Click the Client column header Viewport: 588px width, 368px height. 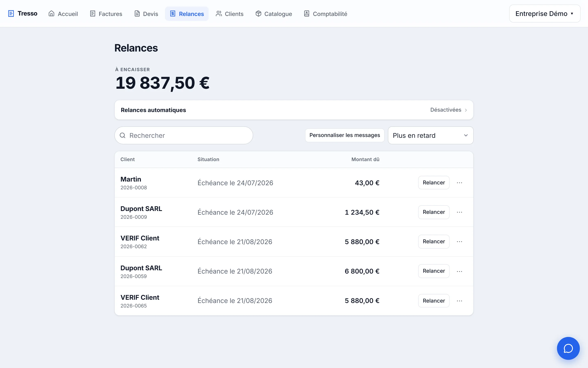[128, 159]
